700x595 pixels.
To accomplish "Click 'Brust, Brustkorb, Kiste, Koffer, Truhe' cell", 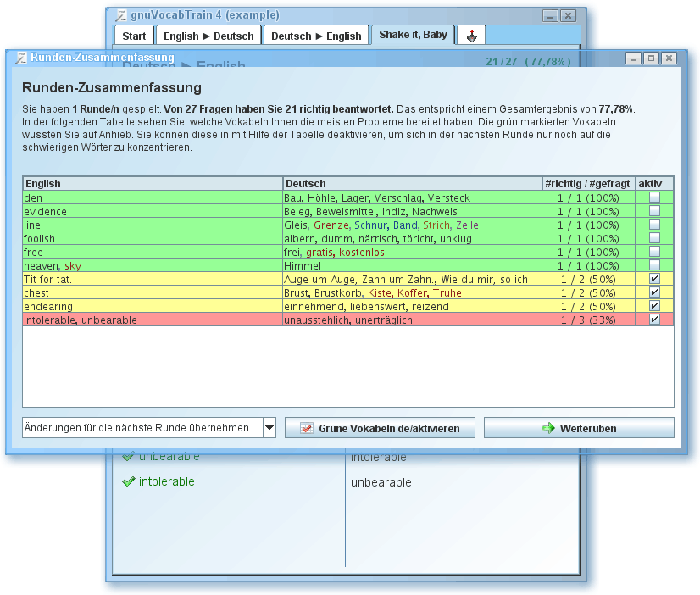I will pyautogui.click(x=413, y=292).
